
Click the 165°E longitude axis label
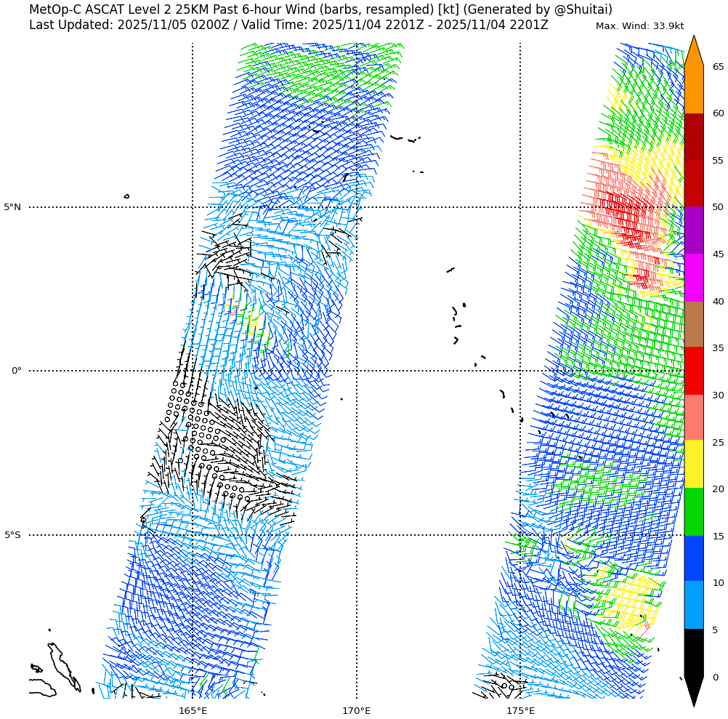(x=193, y=710)
